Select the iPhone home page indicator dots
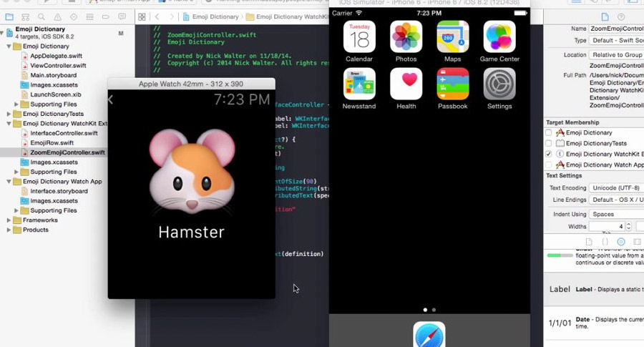 pos(429,310)
